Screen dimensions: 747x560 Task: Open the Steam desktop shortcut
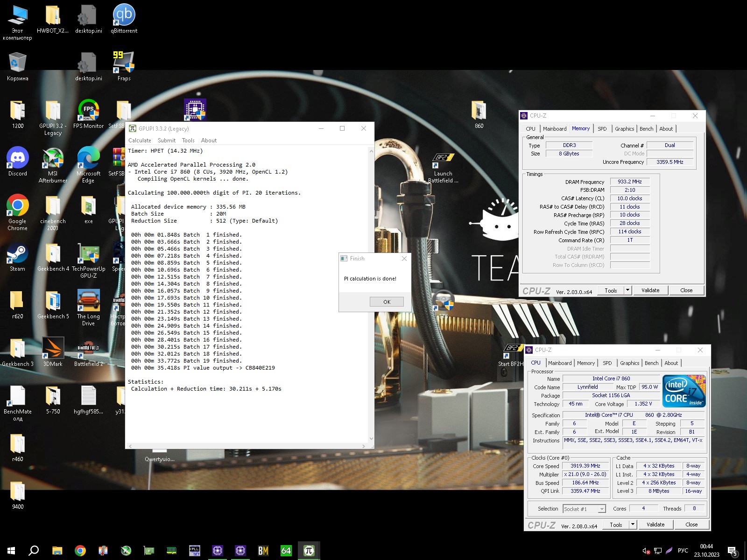[18, 257]
